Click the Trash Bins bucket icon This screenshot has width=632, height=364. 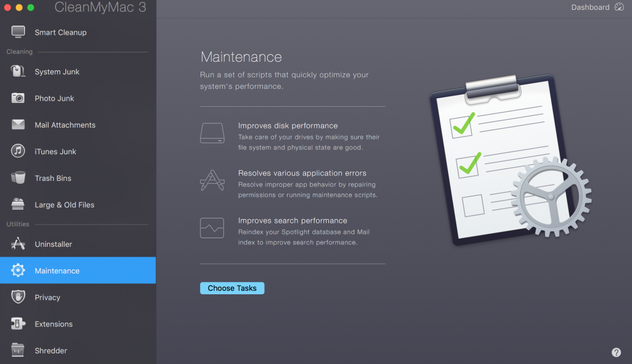pos(18,178)
